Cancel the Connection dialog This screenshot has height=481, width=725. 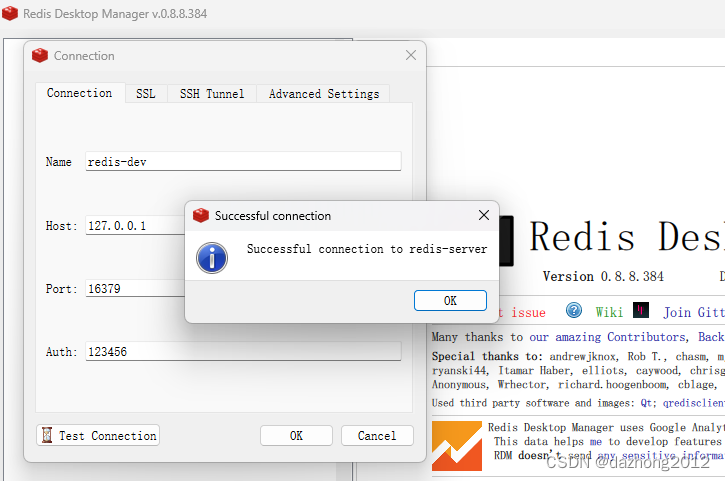[376, 436]
